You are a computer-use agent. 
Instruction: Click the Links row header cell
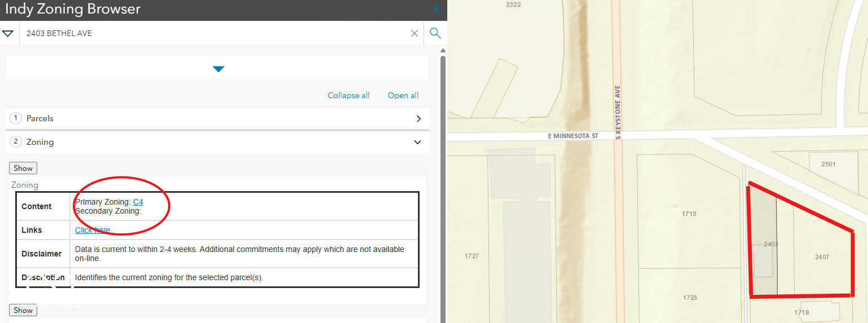pos(43,230)
